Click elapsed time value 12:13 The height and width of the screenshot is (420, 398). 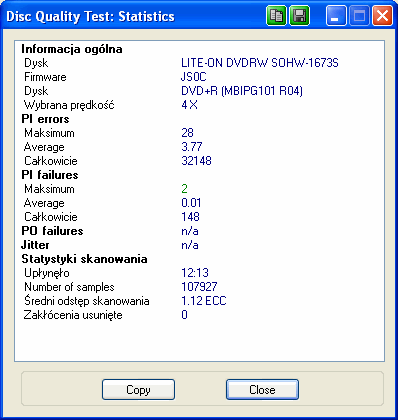tap(195, 273)
